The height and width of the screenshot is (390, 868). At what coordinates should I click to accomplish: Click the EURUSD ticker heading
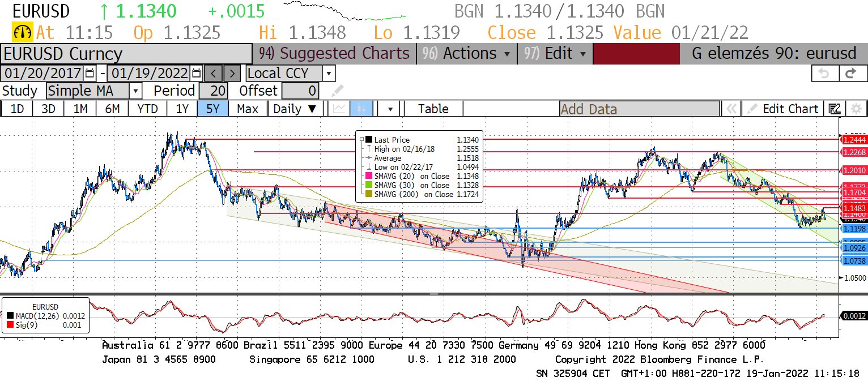pyautogui.click(x=41, y=11)
